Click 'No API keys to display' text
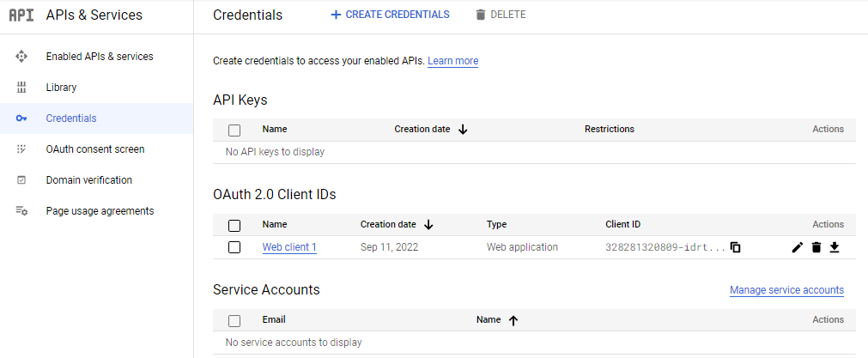The height and width of the screenshot is (358, 868). [275, 152]
